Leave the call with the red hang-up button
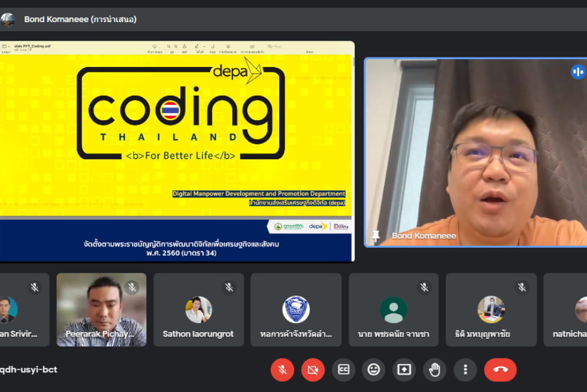 500,370
